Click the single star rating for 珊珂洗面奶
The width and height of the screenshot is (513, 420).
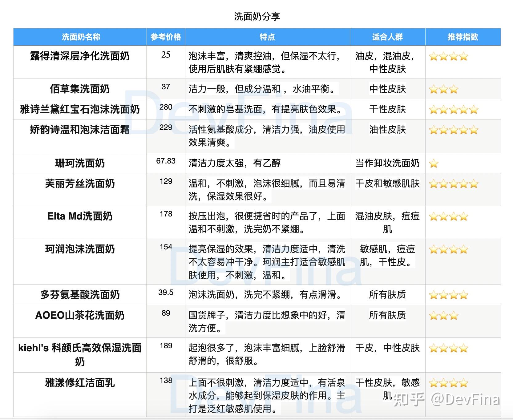pyautogui.click(x=434, y=164)
